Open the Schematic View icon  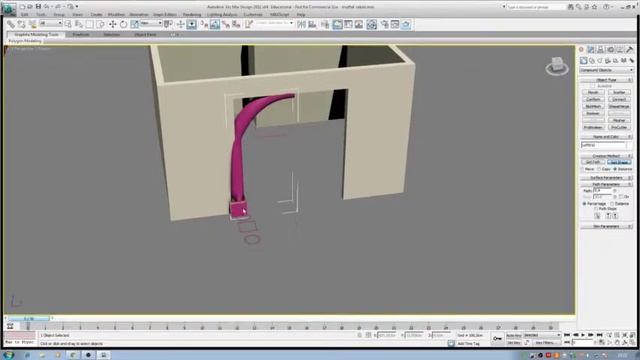point(359,24)
